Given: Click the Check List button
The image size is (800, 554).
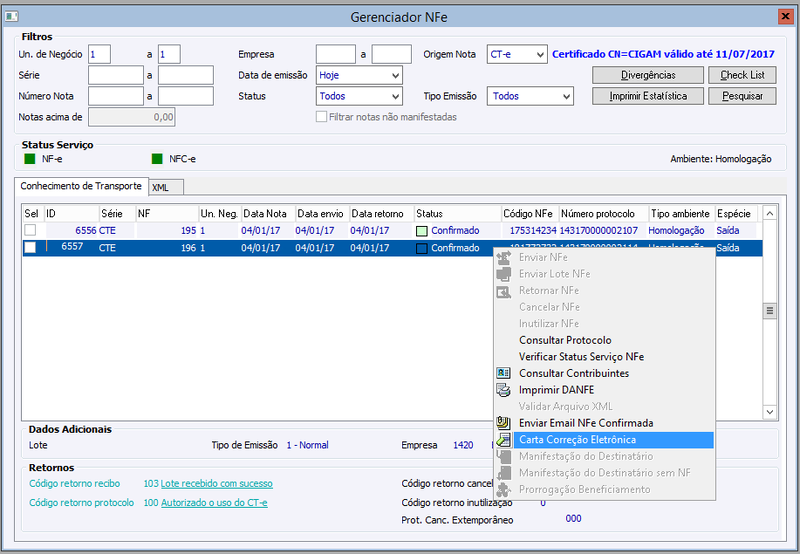Looking at the screenshot, I should point(742,75).
